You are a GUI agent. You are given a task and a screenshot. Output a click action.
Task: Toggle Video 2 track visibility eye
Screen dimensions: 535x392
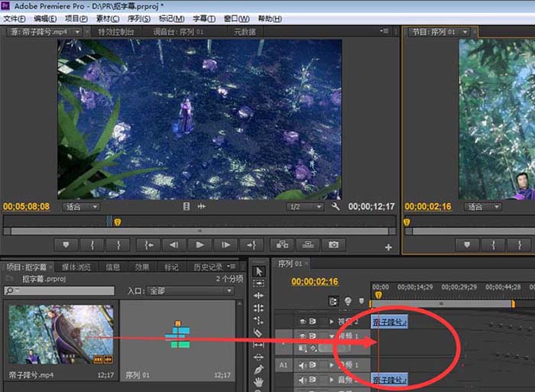[x=303, y=322]
